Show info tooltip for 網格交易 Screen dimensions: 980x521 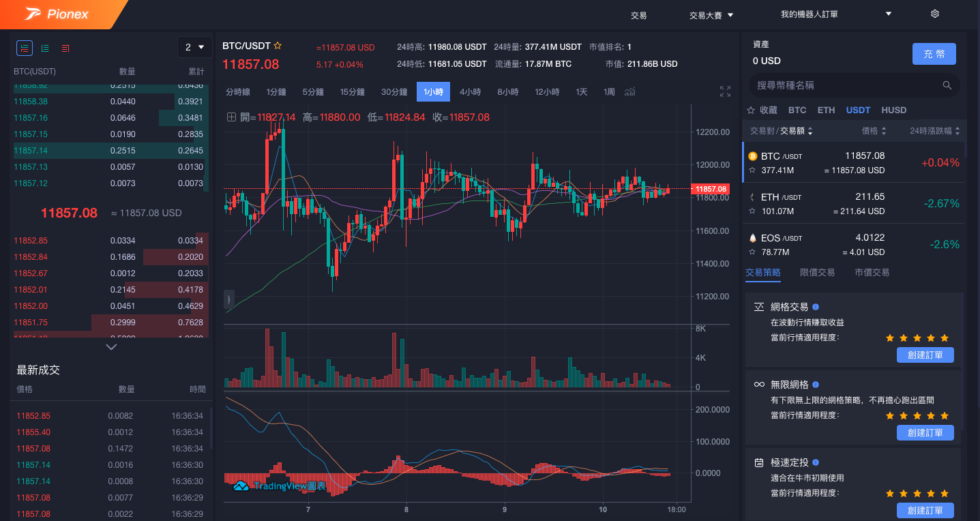click(x=816, y=307)
